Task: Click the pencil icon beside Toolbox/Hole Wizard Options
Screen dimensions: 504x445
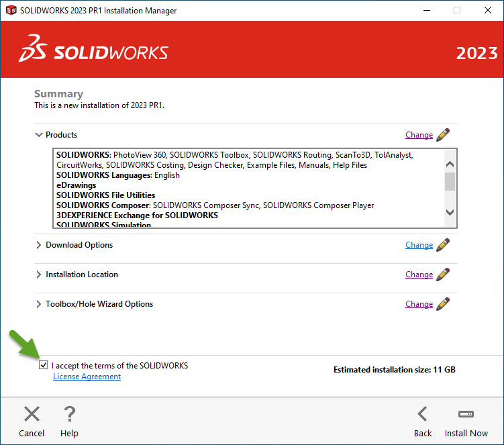Action: [443, 304]
